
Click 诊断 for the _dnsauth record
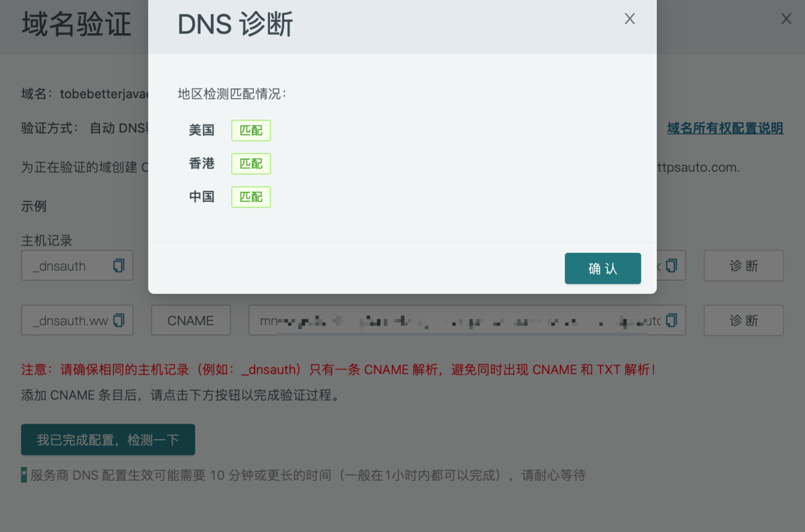(743, 266)
